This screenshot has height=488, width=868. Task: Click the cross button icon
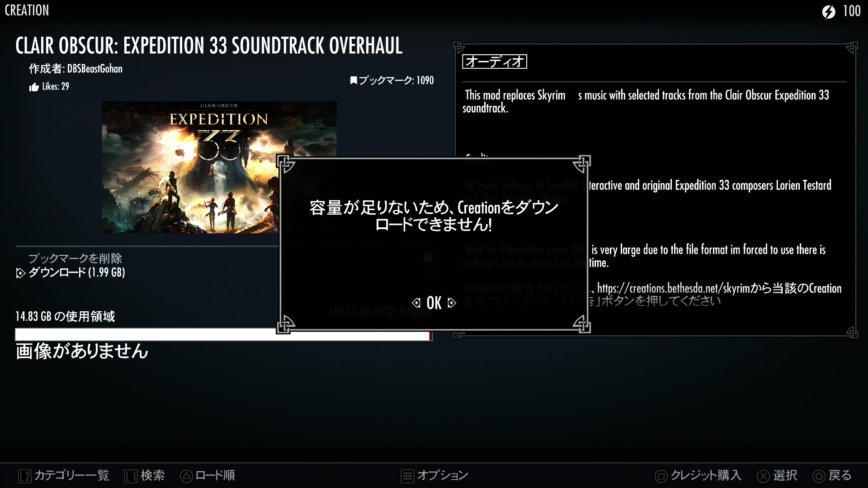point(764,476)
